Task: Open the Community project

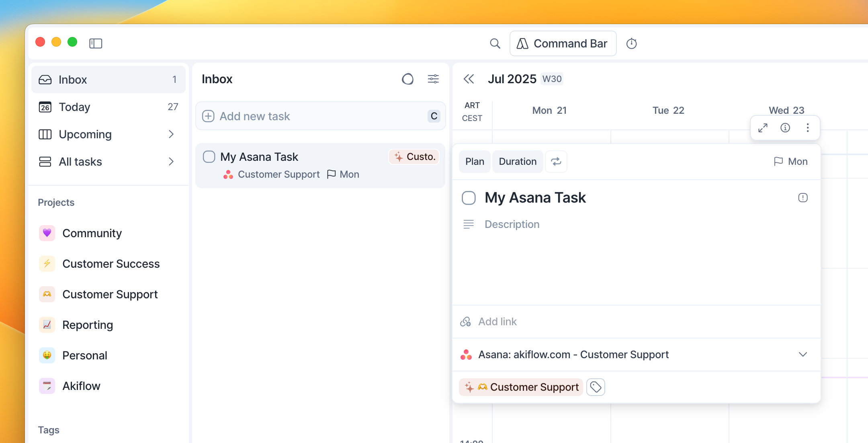Action: (92, 233)
